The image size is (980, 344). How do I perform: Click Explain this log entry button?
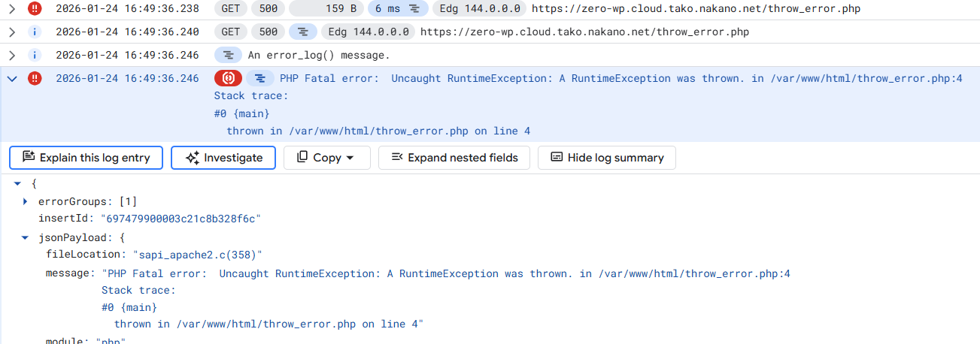[x=86, y=158]
